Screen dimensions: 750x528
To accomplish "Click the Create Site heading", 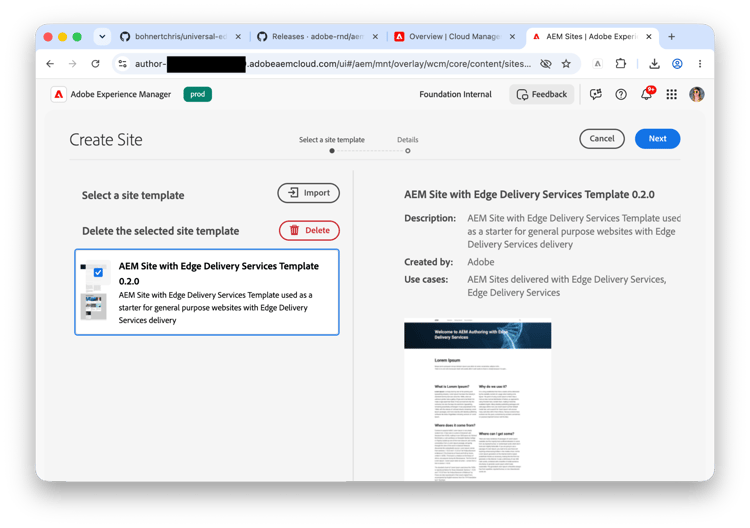I will pos(106,140).
